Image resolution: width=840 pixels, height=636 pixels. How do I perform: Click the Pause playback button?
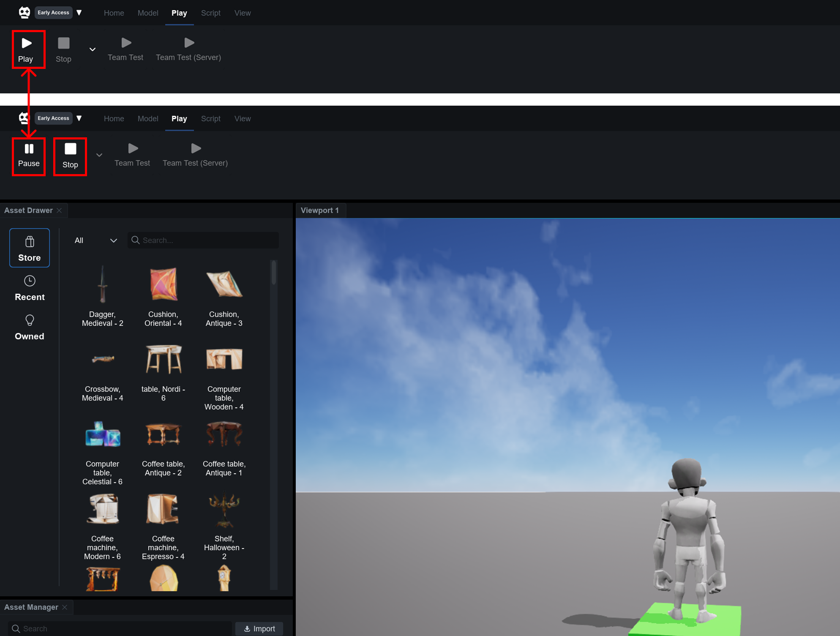tap(28, 156)
